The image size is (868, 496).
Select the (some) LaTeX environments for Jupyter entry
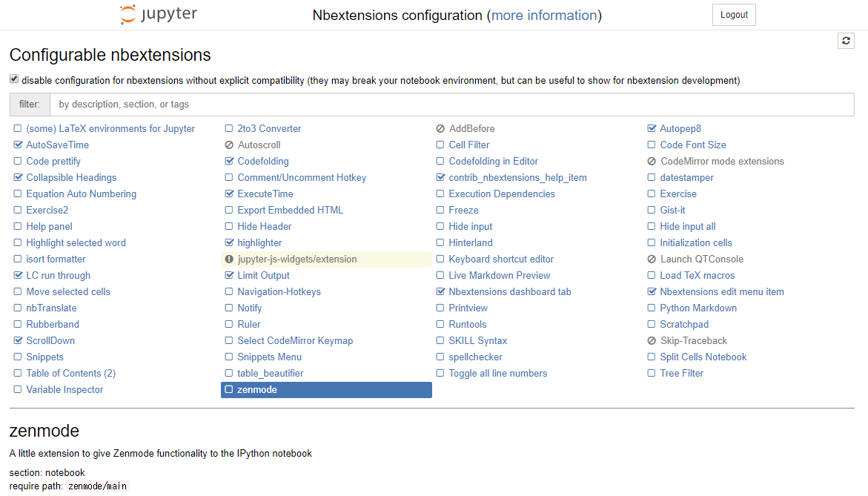[x=110, y=128]
